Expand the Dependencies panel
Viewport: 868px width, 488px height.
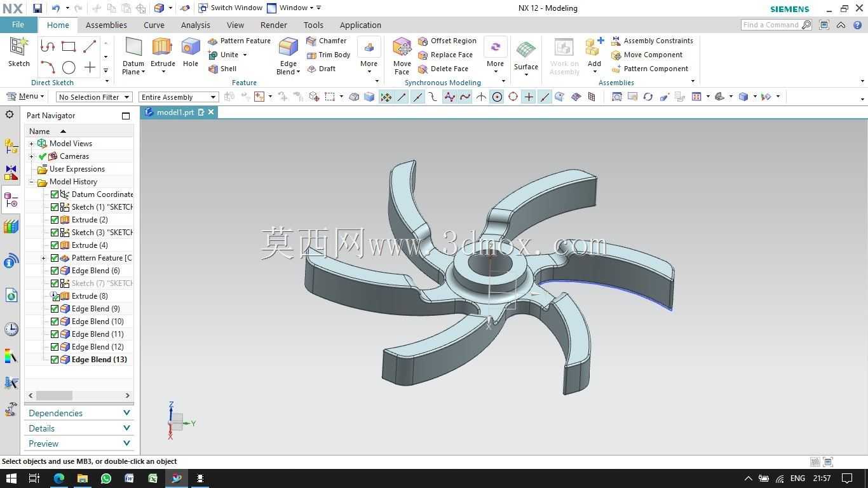pyautogui.click(x=79, y=413)
